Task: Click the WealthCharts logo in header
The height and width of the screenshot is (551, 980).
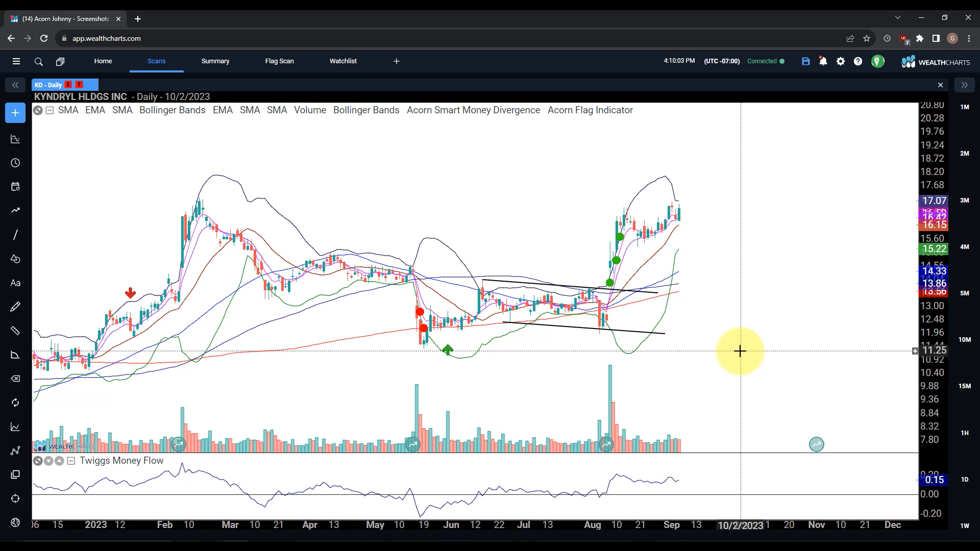Action: click(936, 62)
